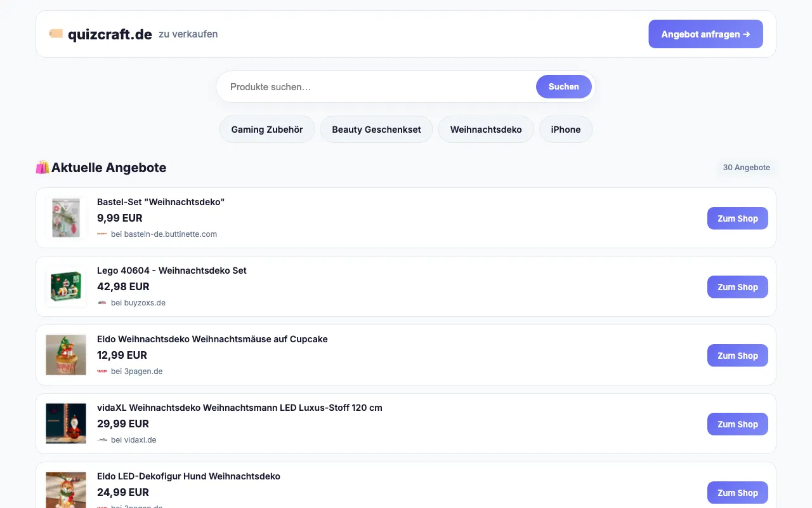Open the Weihnachtsmäuse auf Cupcake thumbnail
This screenshot has width=812, height=508.
point(66,355)
